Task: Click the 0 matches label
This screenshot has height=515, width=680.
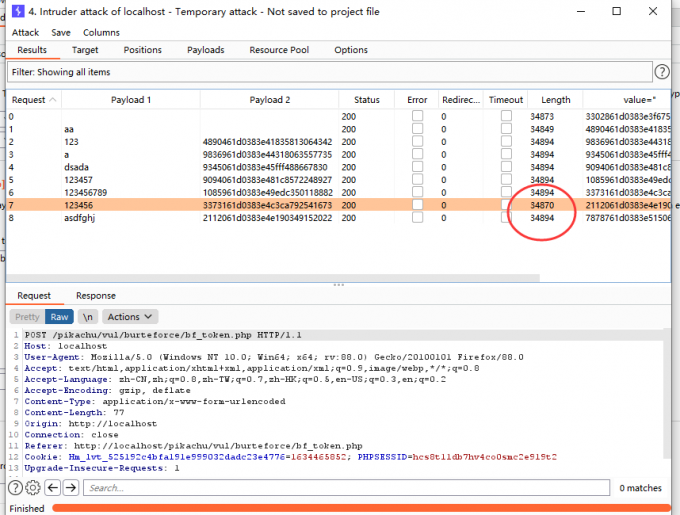Action: point(641,488)
